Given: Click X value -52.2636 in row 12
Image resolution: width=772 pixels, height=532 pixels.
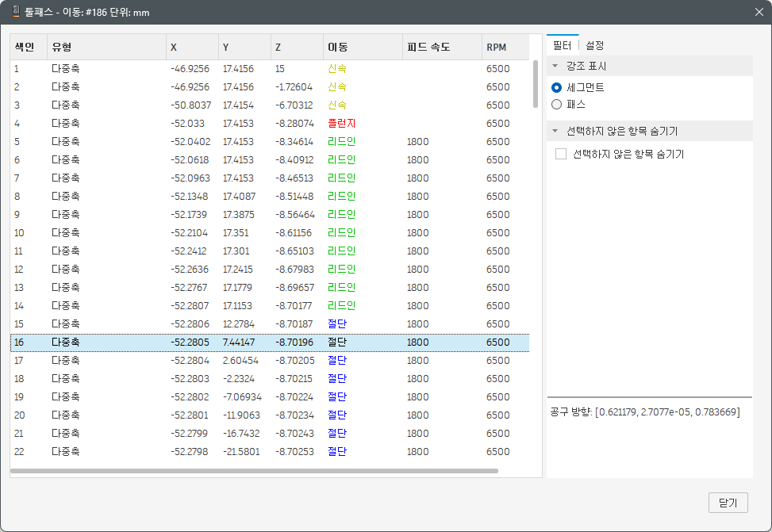Looking at the screenshot, I should 190,270.
